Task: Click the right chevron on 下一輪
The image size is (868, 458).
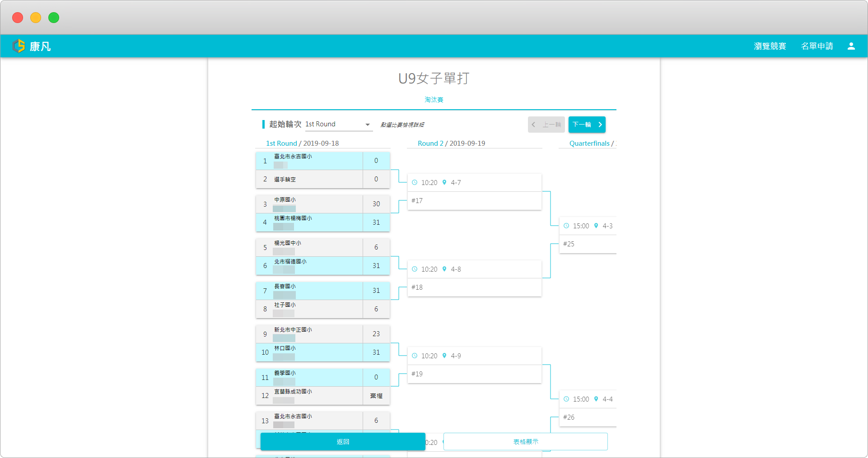Action: point(600,125)
